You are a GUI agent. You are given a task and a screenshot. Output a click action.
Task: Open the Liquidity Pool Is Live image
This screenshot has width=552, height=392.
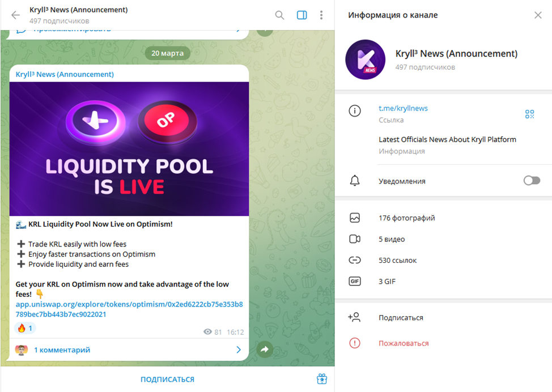tap(129, 149)
